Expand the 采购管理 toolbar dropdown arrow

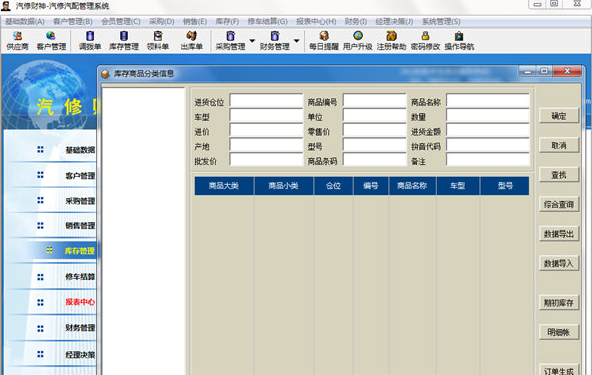tap(252, 40)
